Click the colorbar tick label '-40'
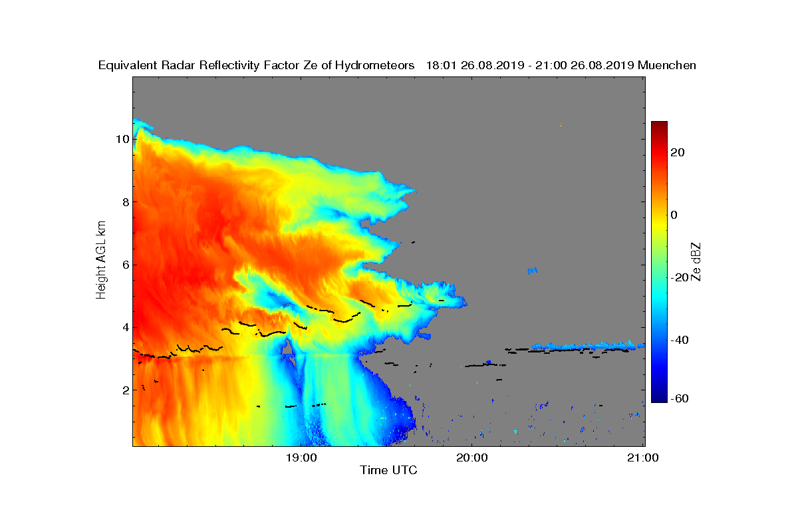 coord(681,340)
